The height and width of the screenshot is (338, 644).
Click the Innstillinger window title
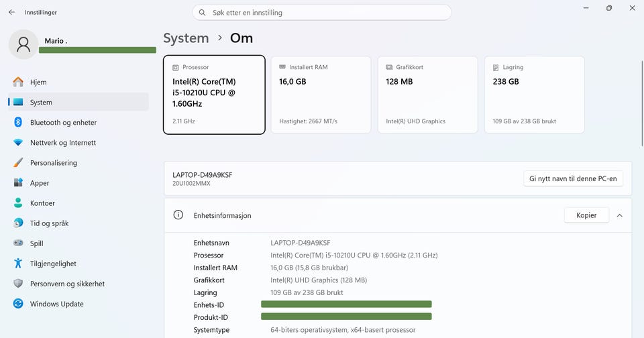[41, 12]
